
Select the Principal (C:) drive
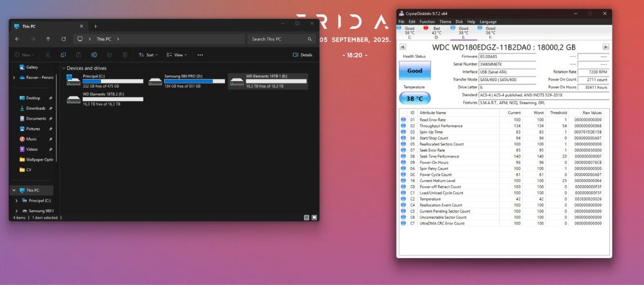pos(105,81)
